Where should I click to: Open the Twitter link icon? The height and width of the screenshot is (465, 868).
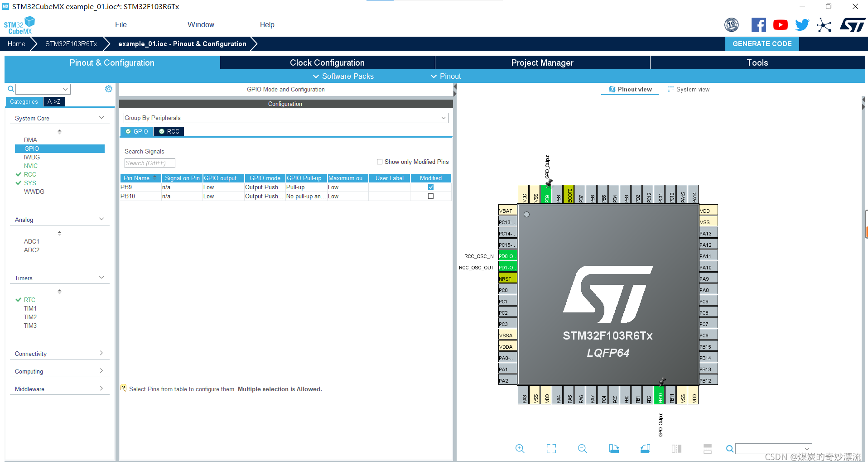coord(802,25)
